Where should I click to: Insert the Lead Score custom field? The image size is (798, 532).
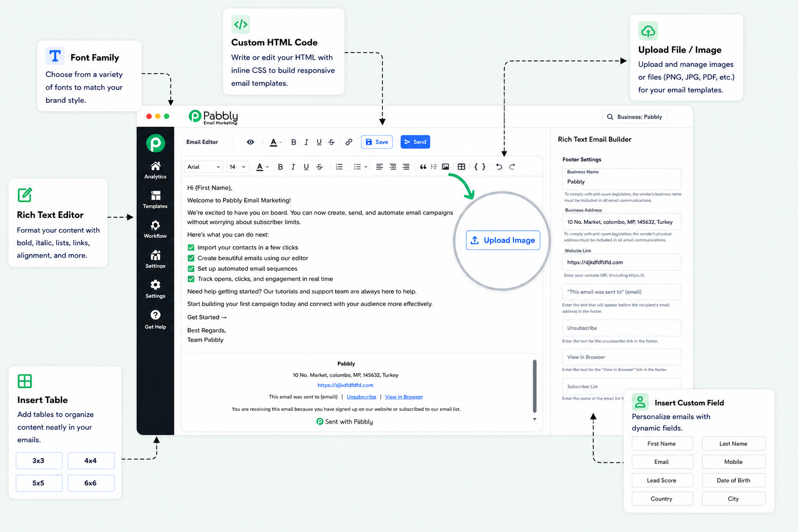click(x=662, y=481)
